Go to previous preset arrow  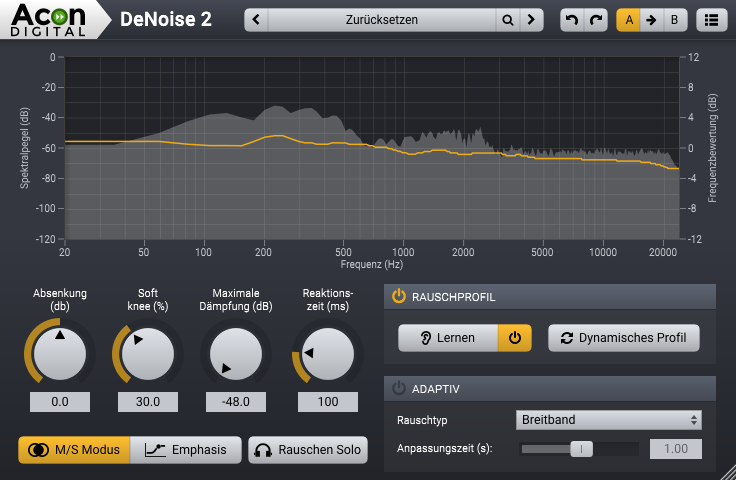point(258,19)
